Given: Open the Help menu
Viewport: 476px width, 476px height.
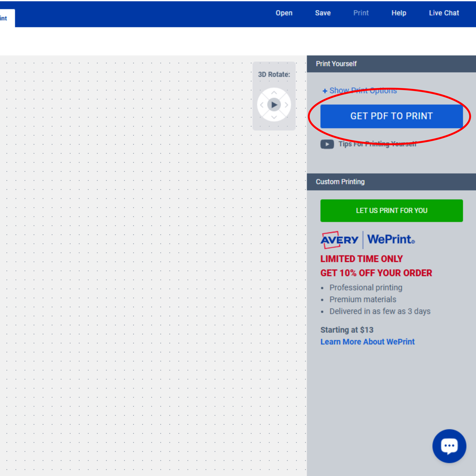Looking at the screenshot, I should (399, 13).
